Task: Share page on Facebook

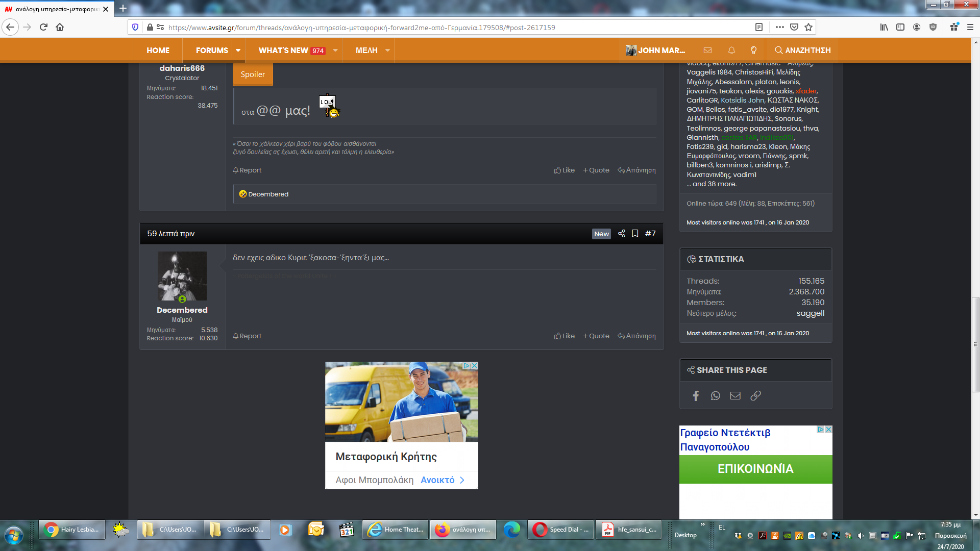Action: point(696,396)
